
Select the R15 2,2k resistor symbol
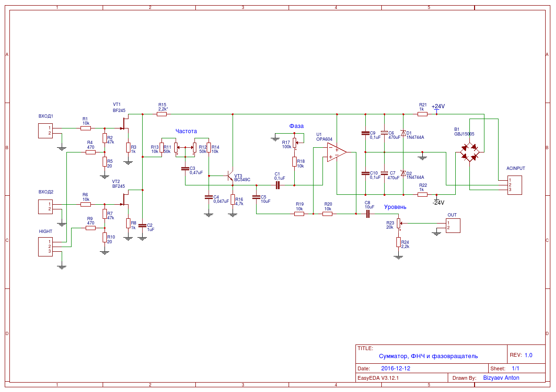161,114
